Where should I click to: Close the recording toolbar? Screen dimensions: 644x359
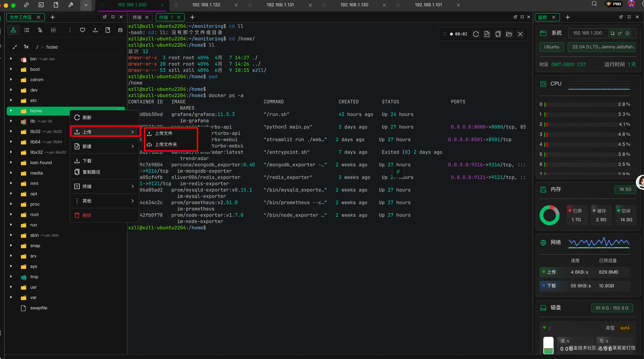click(520, 34)
